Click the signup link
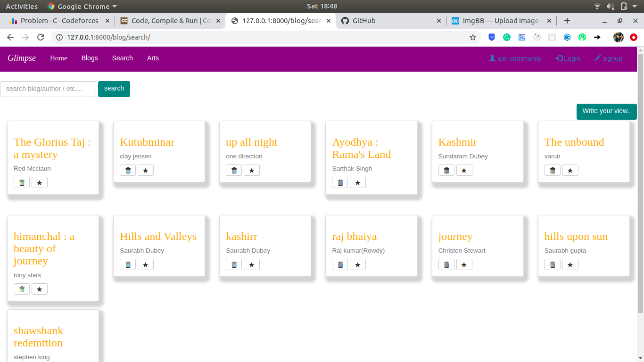This screenshot has width=644, height=362. pyautogui.click(x=608, y=58)
